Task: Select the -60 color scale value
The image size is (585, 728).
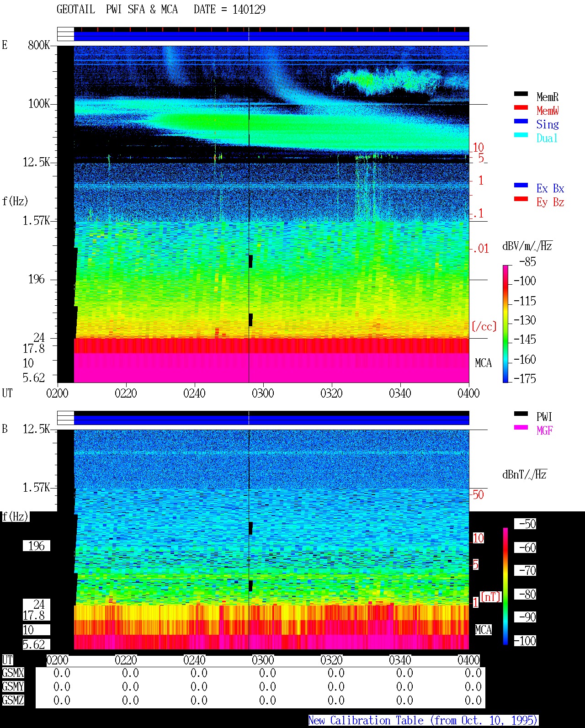Action: pos(525,547)
